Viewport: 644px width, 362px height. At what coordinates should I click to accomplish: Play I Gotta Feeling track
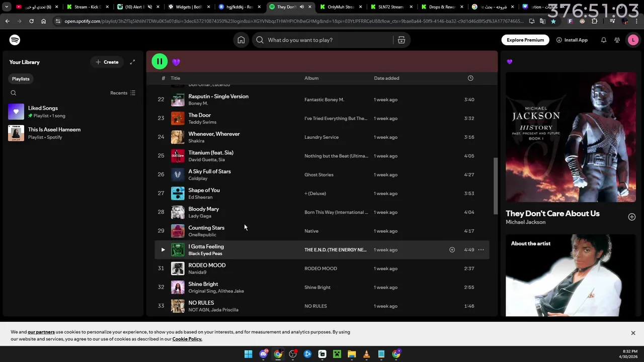click(163, 249)
